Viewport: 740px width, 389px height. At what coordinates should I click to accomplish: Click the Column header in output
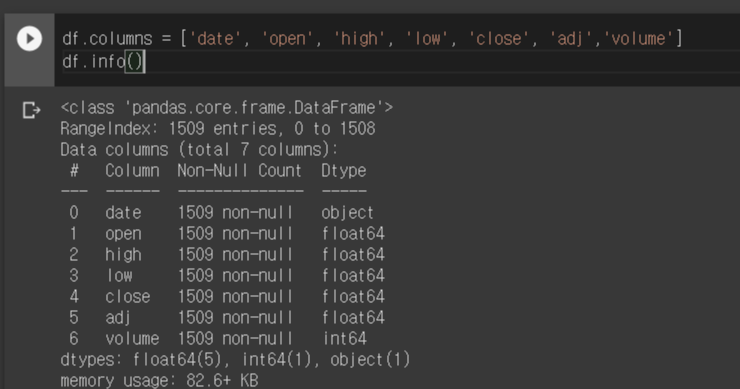(x=132, y=170)
